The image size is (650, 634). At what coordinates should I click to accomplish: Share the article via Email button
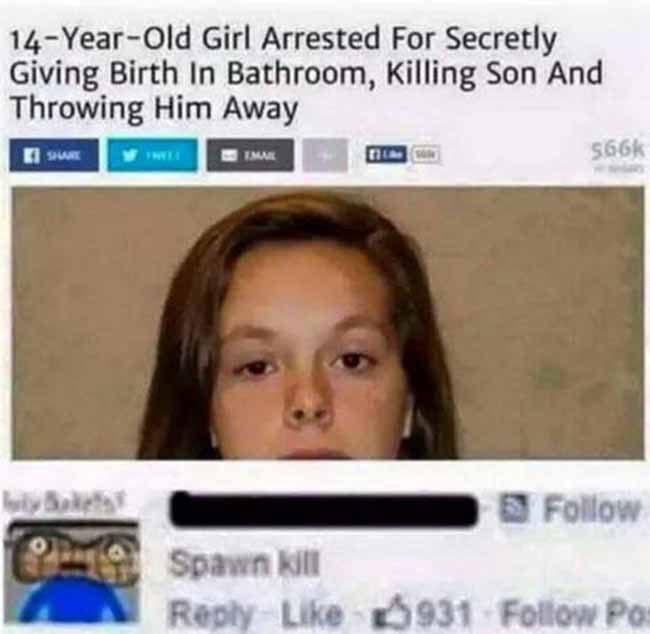pyautogui.click(x=250, y=155)
